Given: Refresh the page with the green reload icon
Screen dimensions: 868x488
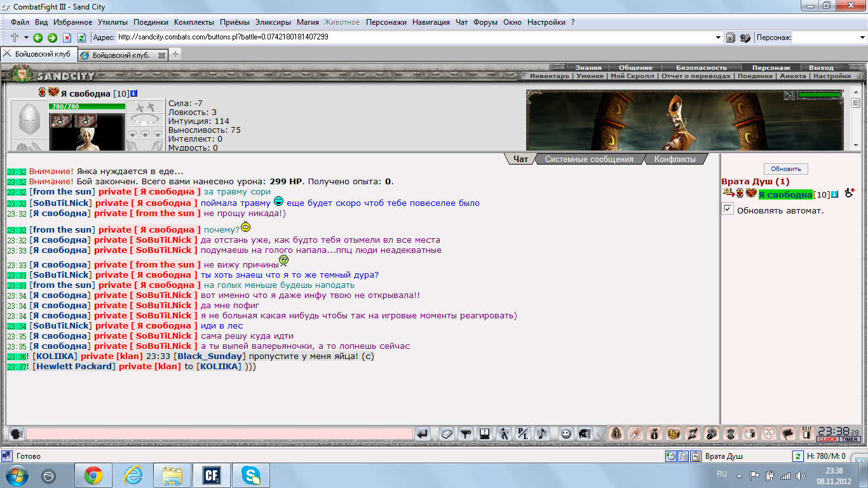Looking at the screenshot, I should tap(81, 37).
